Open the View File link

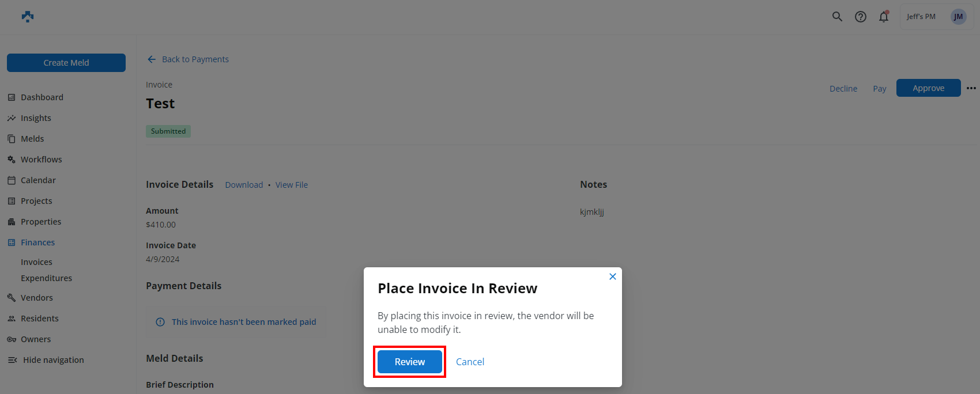point(291,185)
